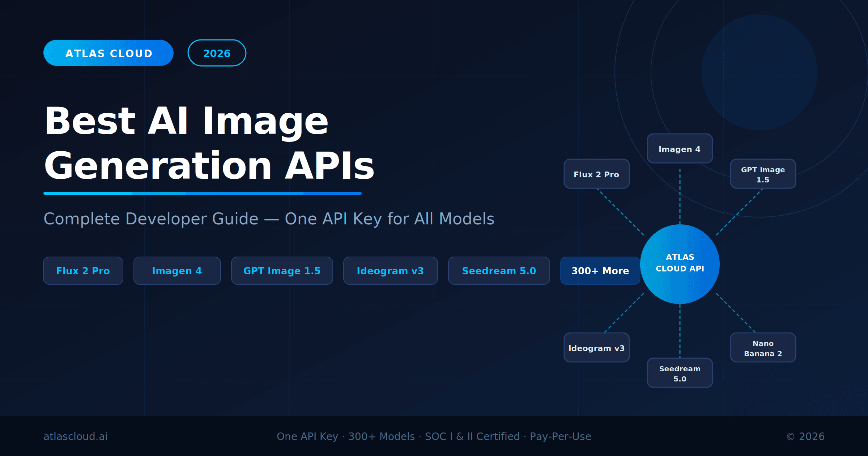Click the Nano Banana 2 diagram node

pos(763,348)
